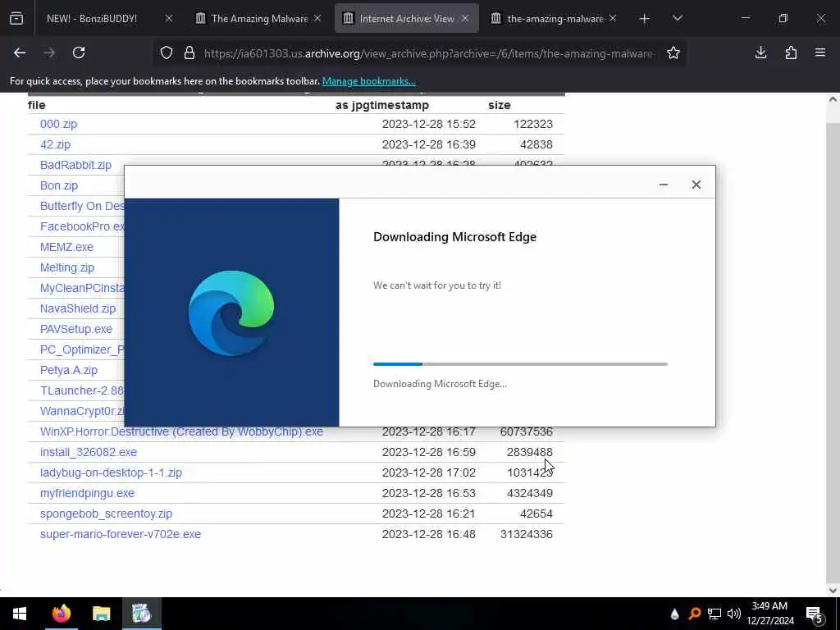Open the notification center icon
This screenshot has height=630, width=840.
pyautogui.click(x=814, y=614)
